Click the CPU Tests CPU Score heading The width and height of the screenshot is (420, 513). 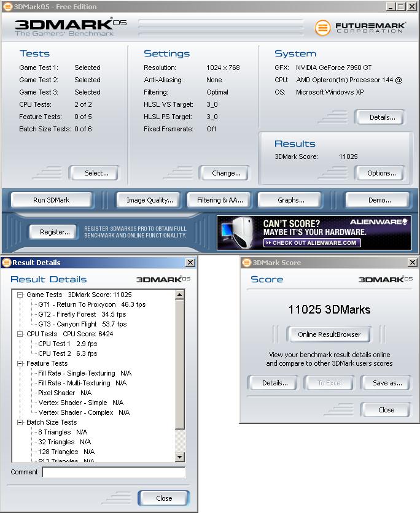tap(70, 334)
